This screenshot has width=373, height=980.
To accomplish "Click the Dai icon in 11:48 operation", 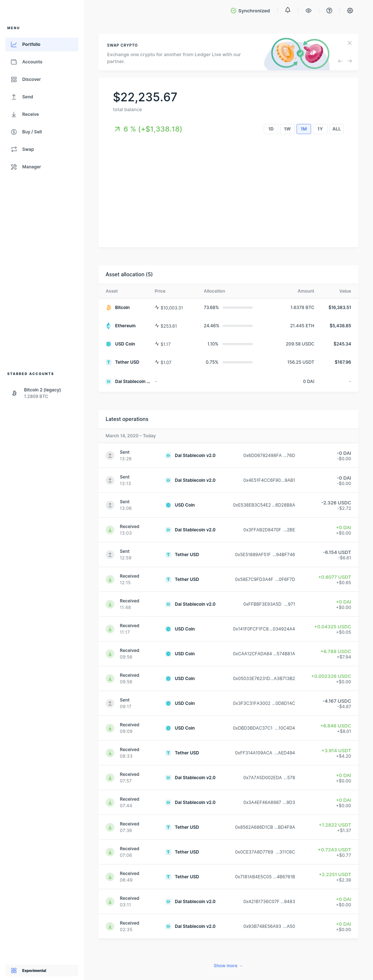I will point(168,604).
